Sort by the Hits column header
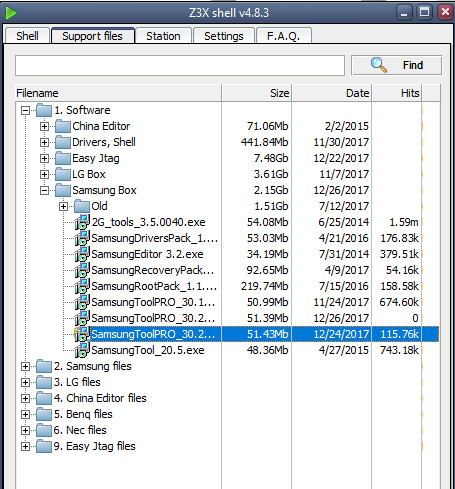This screenshot has height=489, width=455. click(x=397, y=93)
